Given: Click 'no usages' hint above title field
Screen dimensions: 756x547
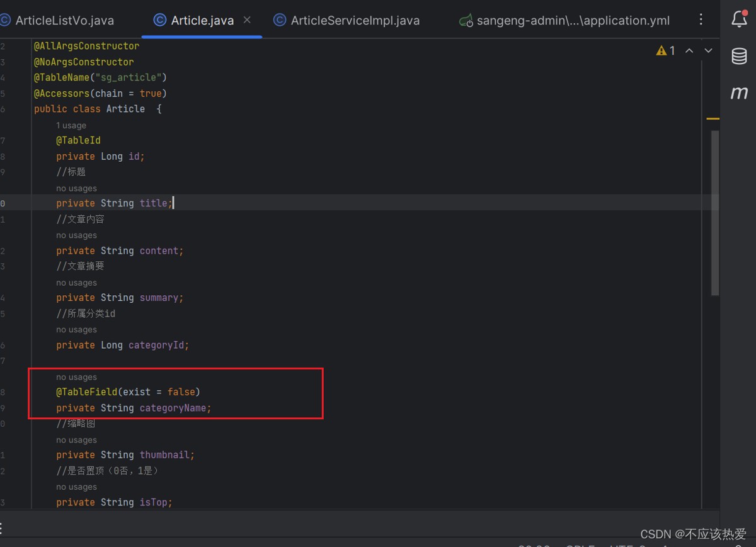Looking at the screenshot, I should (x=76, y=188).
